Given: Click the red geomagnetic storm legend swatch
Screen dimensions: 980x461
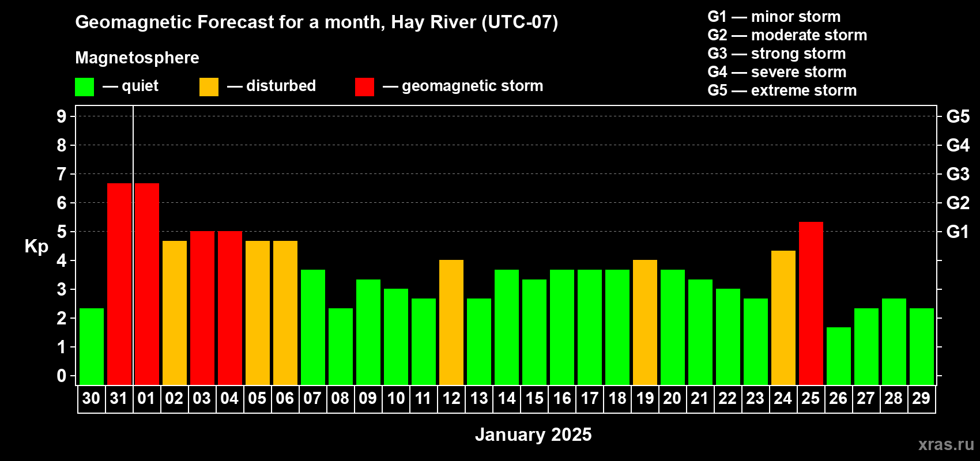Looking at the screenshot, I should tap(365, 87).
